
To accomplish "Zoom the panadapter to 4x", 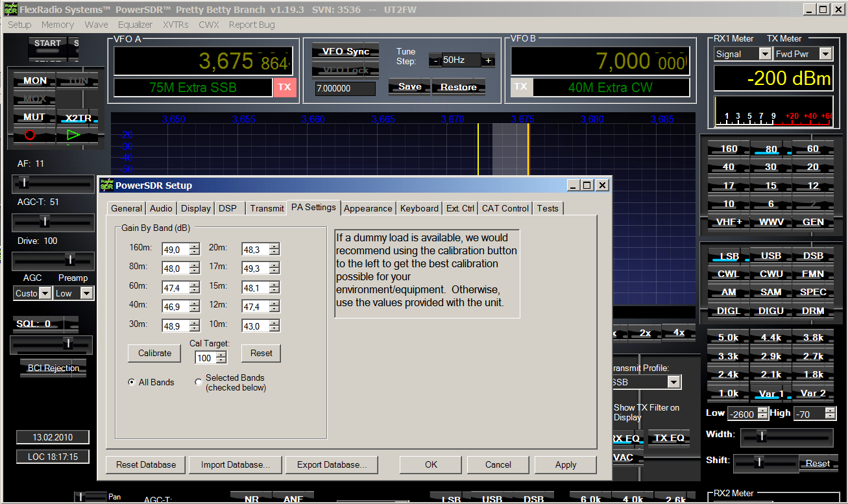I will tap(679, 332).
